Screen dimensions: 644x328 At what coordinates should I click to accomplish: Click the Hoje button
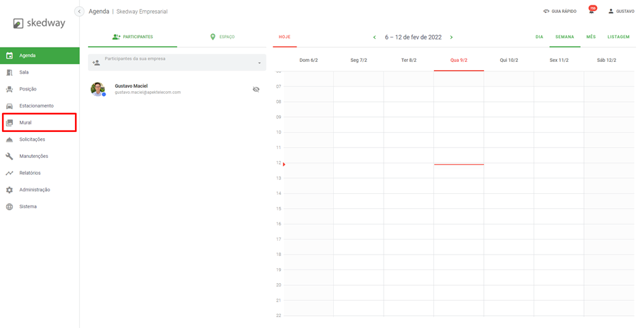coord(284,37)
